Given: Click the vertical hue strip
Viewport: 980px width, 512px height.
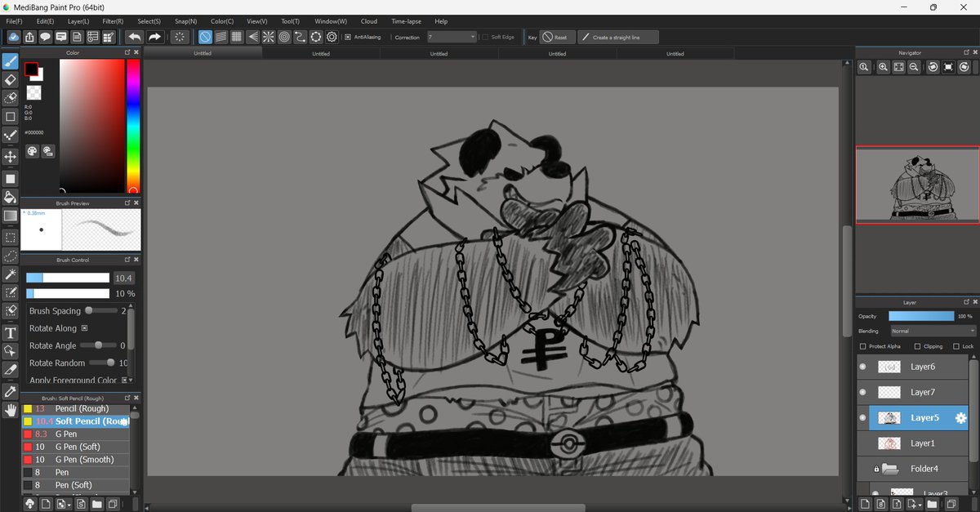Looking at the screenshot, I should pos(132,126).
